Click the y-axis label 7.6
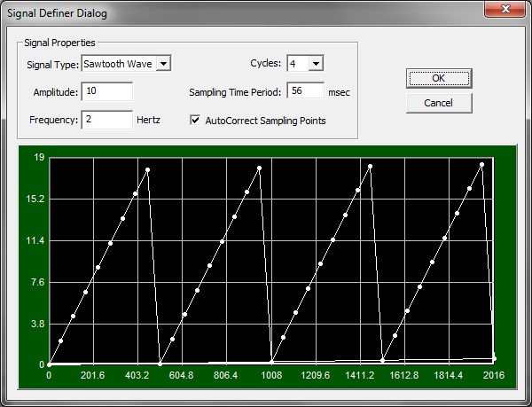Screen dimensions: 532x407 point(37,282)
